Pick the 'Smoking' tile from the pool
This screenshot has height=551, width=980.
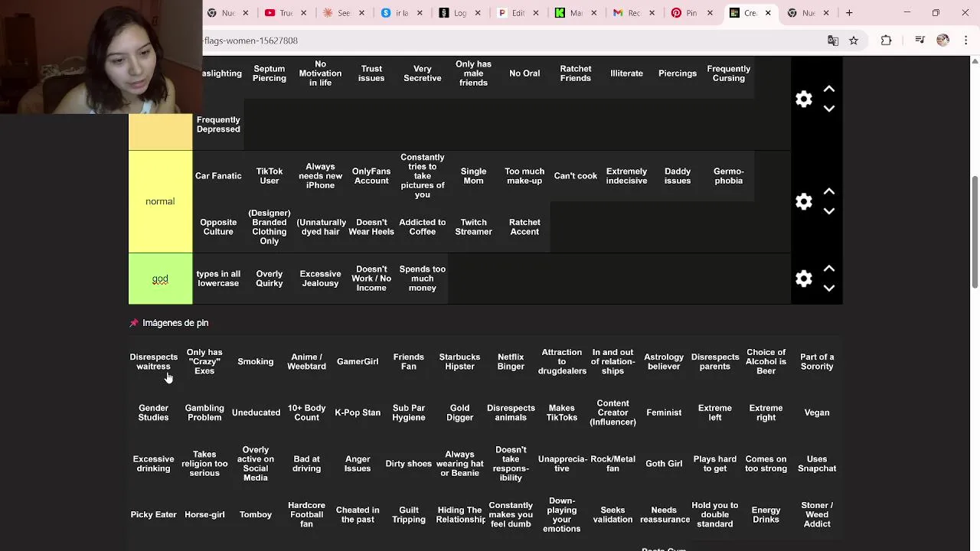coord(256,362)
